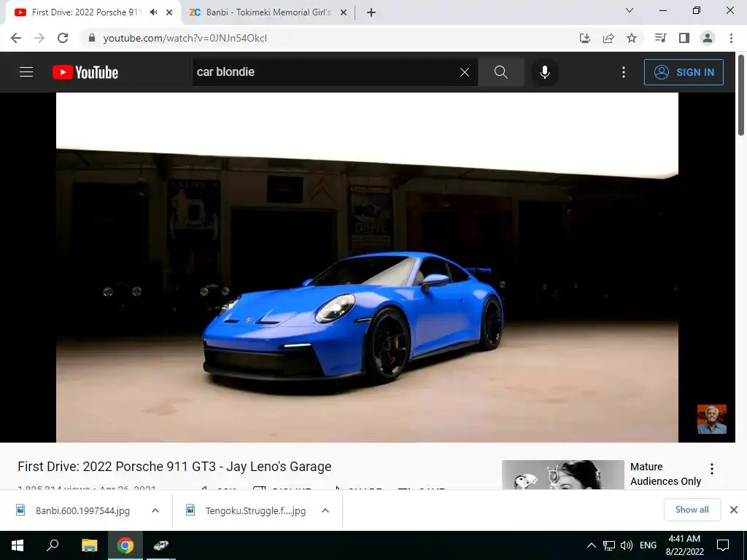Viewport: 747px width, 560px height.
Task: Close the Banbi Tokimeki tab
Action: tap(344, 12)
